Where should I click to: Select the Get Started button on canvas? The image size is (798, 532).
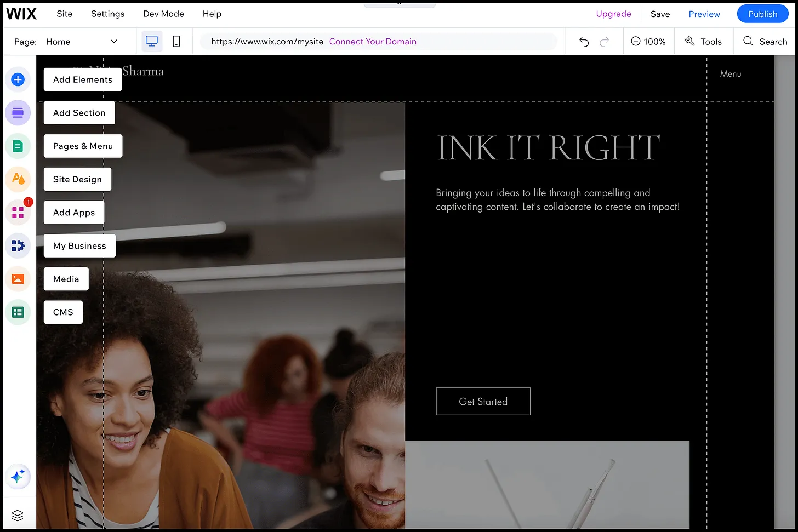pyautogui.click(x=483, y=402)
